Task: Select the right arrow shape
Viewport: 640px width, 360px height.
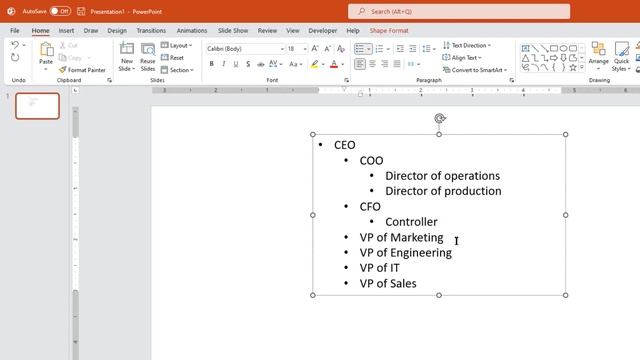Action: point(554,58)
